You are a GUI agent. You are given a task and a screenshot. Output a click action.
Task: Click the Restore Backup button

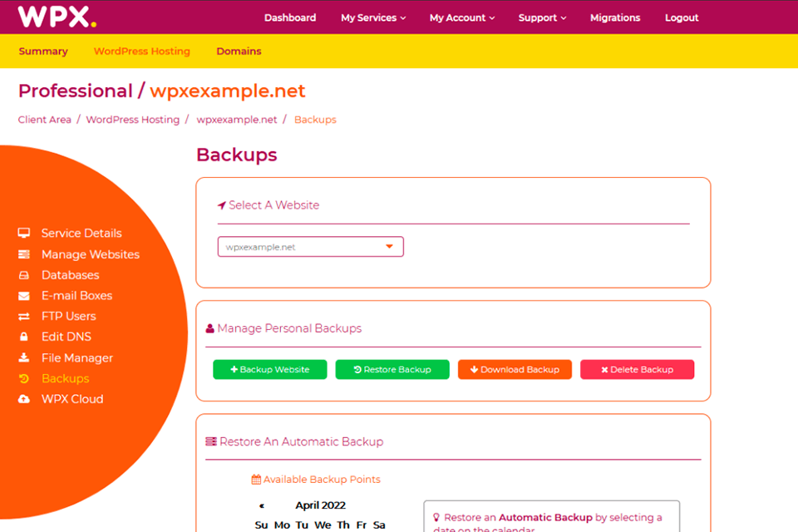(x=392, y=370)
